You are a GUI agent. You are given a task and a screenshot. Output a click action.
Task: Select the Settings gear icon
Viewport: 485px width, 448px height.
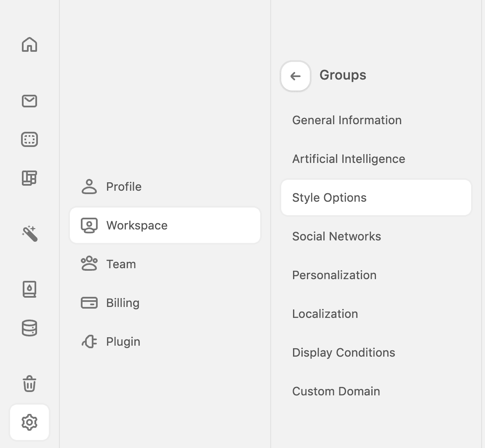29,423
